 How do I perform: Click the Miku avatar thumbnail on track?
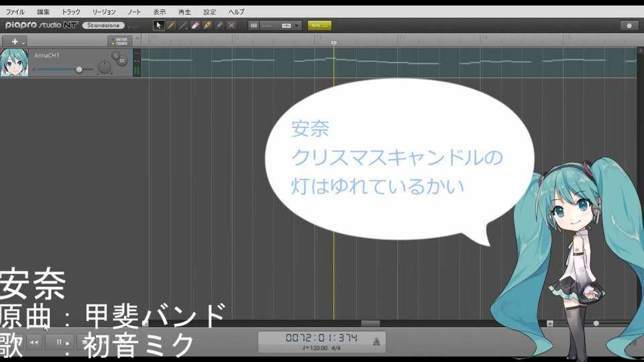(x=14, y=62)
